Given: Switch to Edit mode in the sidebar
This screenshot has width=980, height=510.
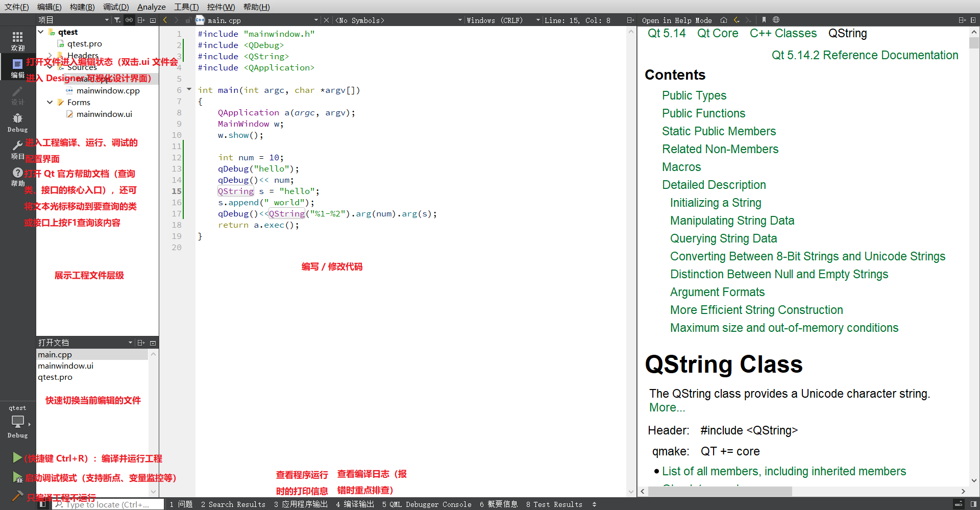Looking at the screenshot, I should click(x=17, y=68).
